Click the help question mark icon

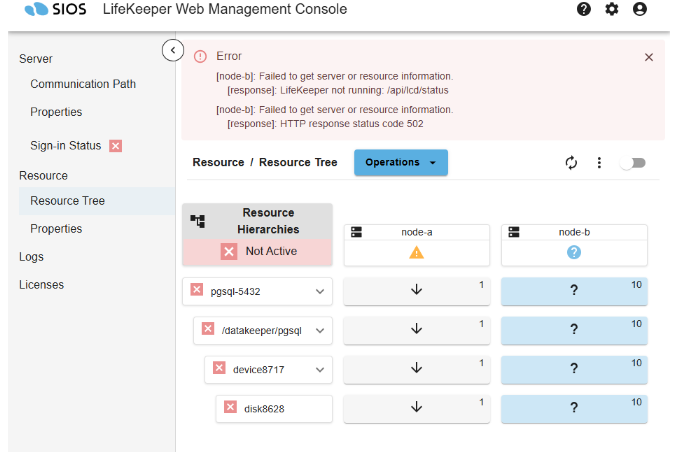584,9
